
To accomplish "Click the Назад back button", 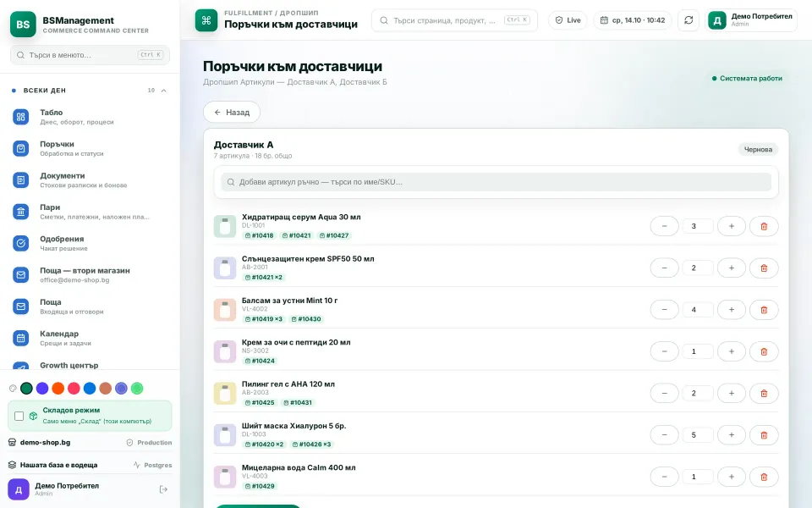I will [x=232, y=112].
